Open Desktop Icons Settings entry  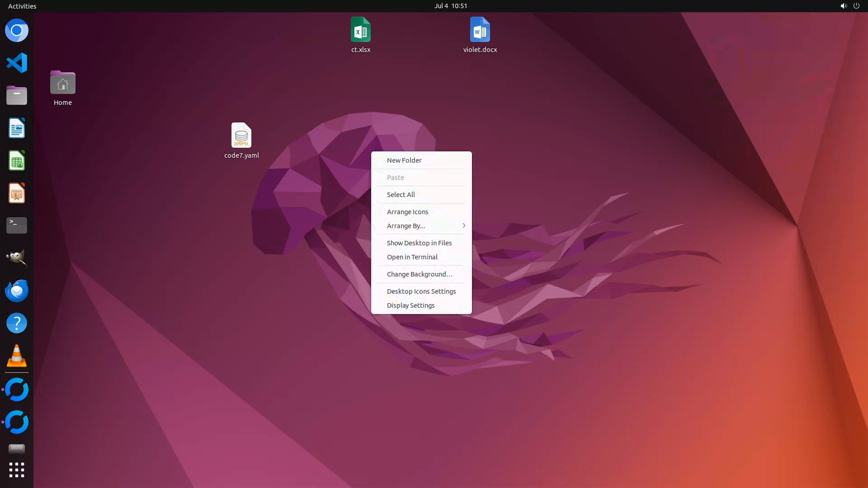click(421, 291)
